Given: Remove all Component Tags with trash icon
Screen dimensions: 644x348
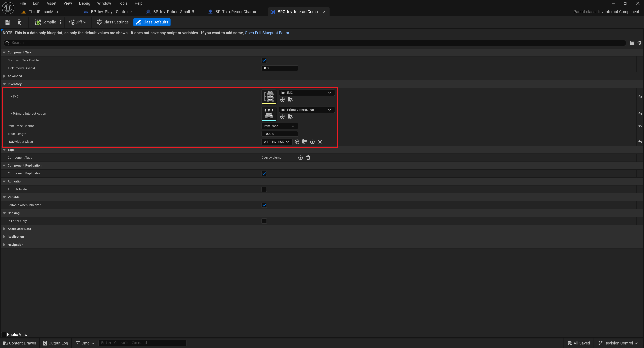Looking at the screenshot, I should pos(308,158).
